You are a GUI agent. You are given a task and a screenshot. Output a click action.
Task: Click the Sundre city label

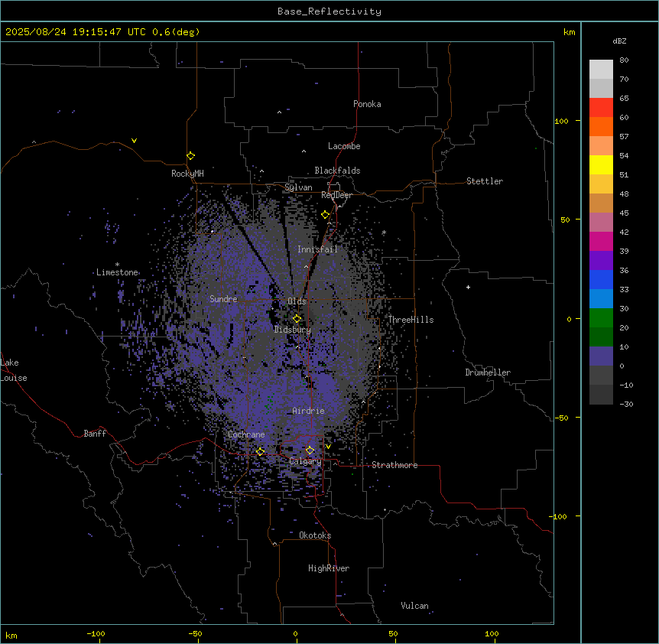pos(223,299)
